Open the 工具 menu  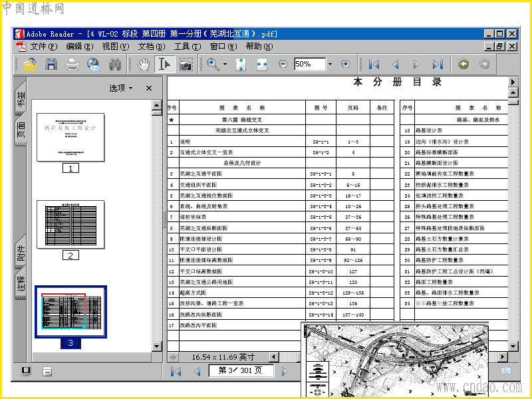188,47
